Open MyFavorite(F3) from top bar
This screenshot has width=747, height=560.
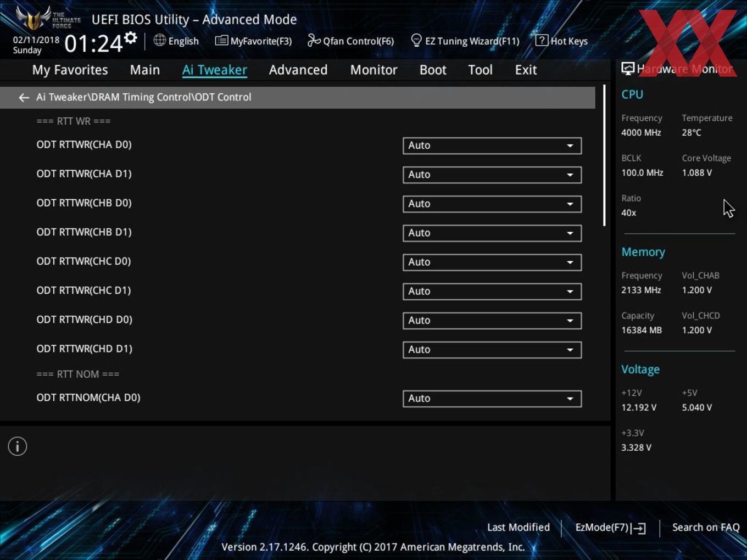coord(253,41)
